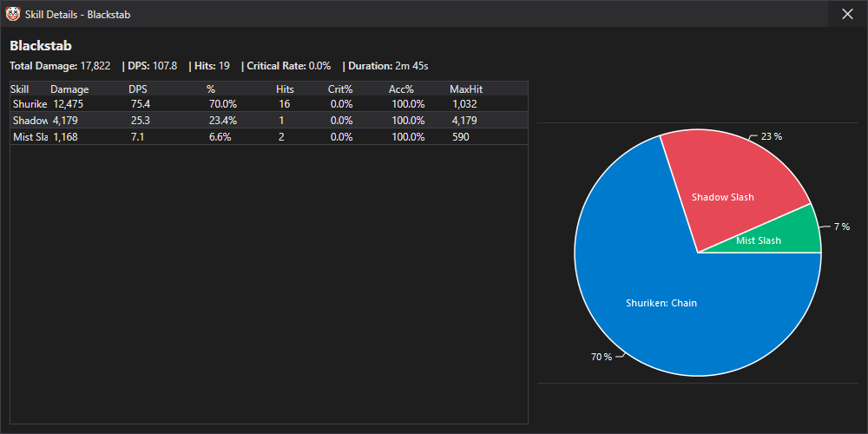Click DPS value 7.1
The width and height of the screenshot is (868, 434).
click(137, 137)
